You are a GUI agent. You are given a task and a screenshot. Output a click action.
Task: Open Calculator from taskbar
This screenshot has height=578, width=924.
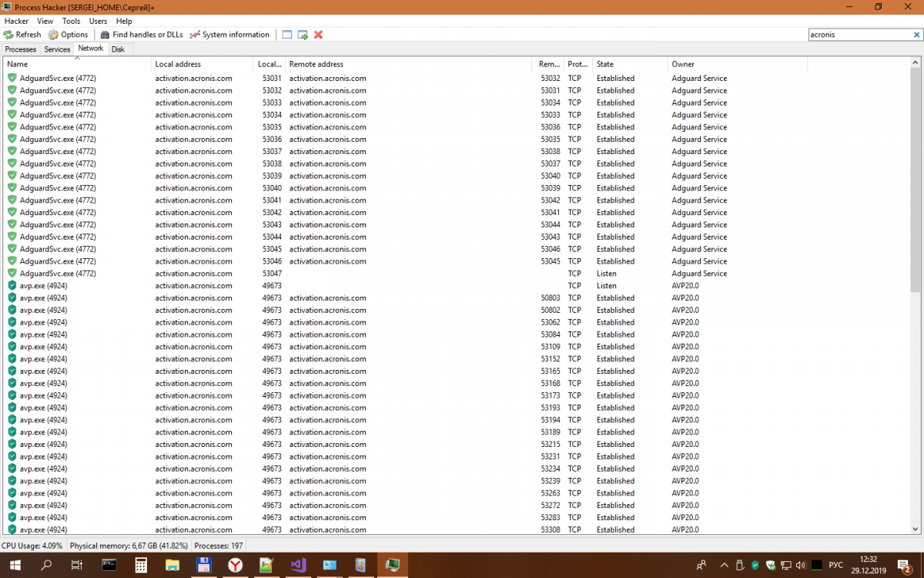tap(142, 566)
